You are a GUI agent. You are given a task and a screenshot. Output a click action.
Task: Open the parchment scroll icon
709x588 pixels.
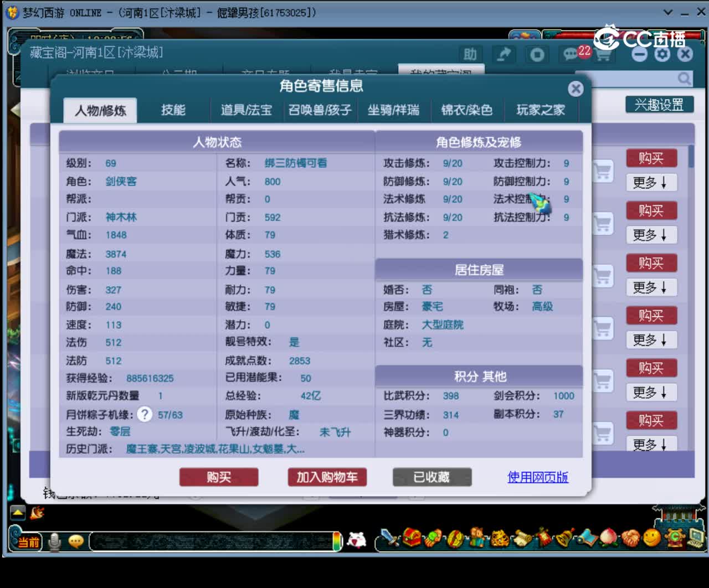click(522, 538)
